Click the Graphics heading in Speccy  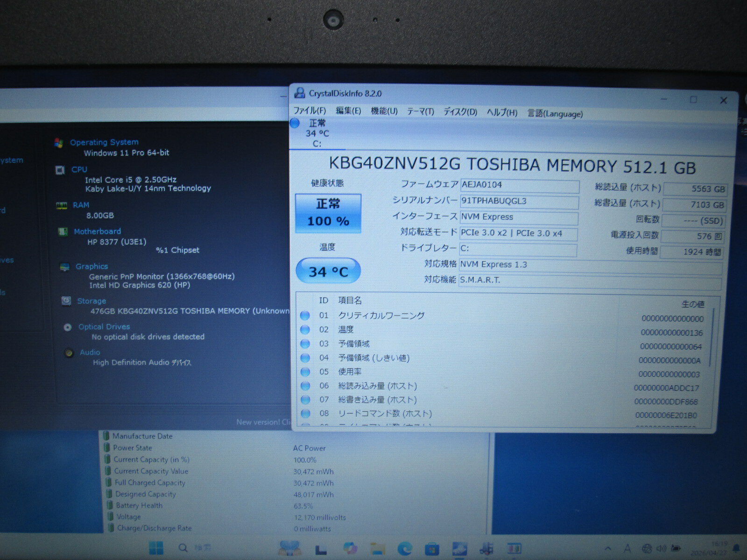[x=92, y=266]
